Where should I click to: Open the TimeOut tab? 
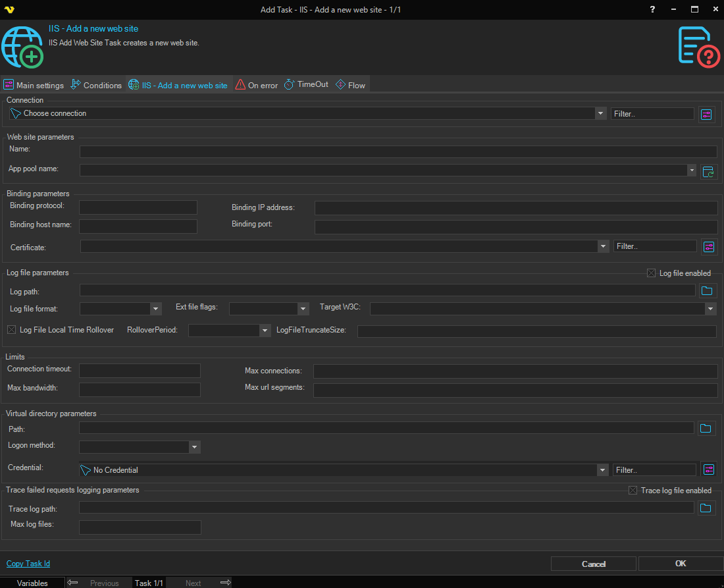[306, 84]
